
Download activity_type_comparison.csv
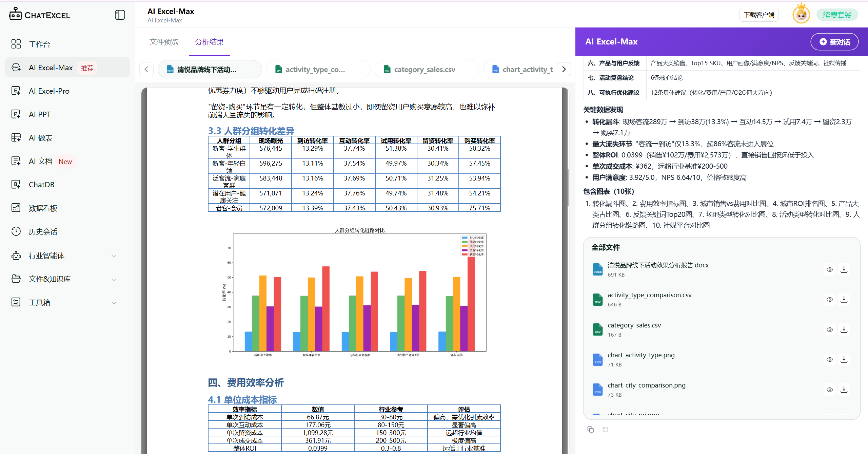click(844, 300)
